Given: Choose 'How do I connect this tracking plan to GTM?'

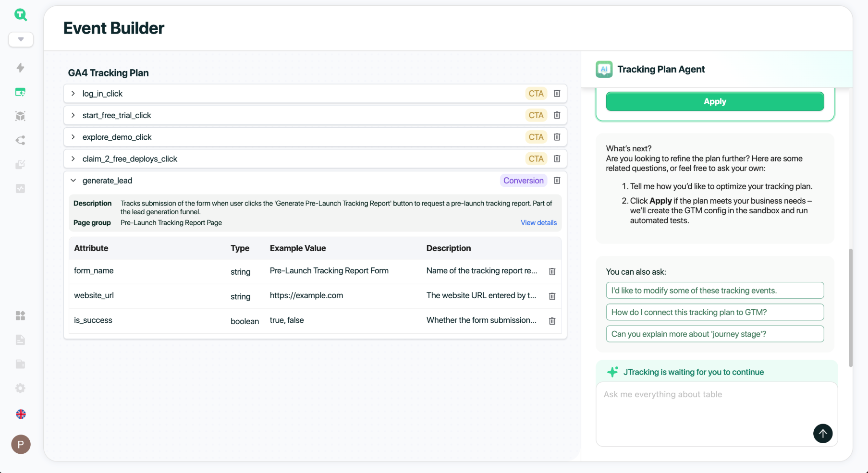Looking at the screenshot, I should click(x=714, y=312).
